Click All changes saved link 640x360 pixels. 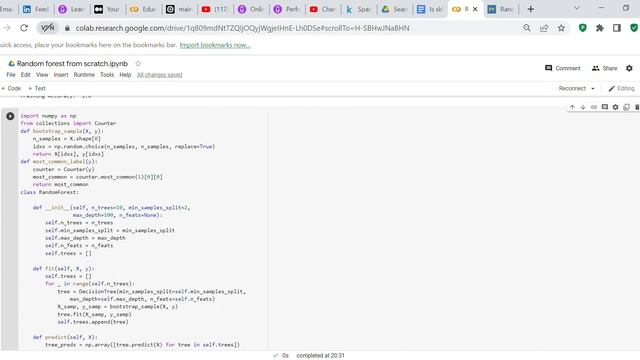pos(160,75)
